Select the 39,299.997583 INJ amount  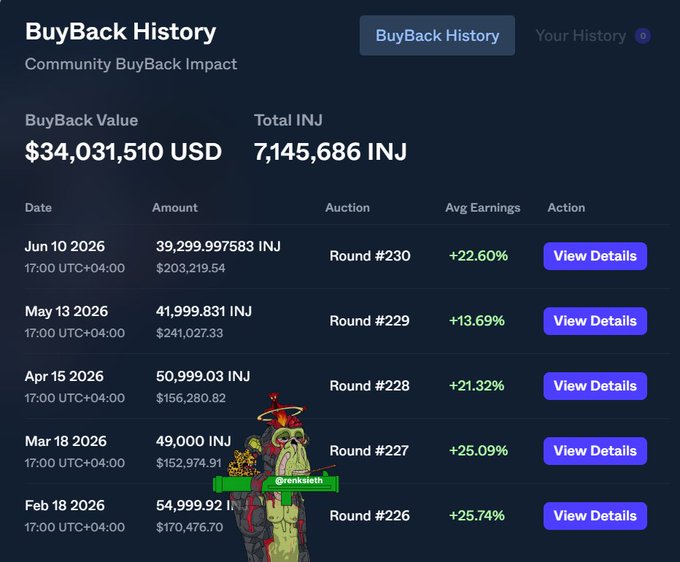point(218,246)
